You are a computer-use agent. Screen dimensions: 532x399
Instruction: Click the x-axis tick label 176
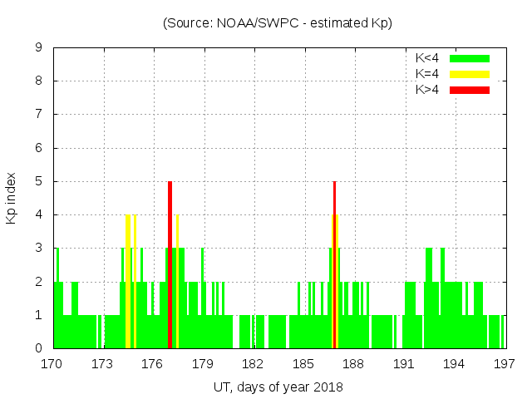153,364
